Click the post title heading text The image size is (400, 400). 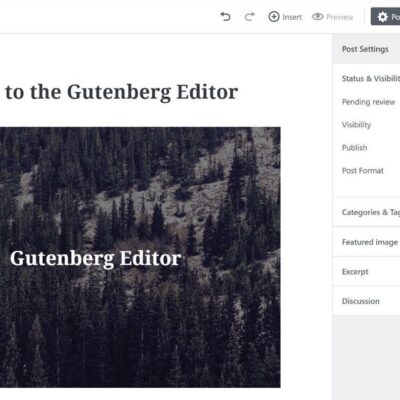[121, 92]
